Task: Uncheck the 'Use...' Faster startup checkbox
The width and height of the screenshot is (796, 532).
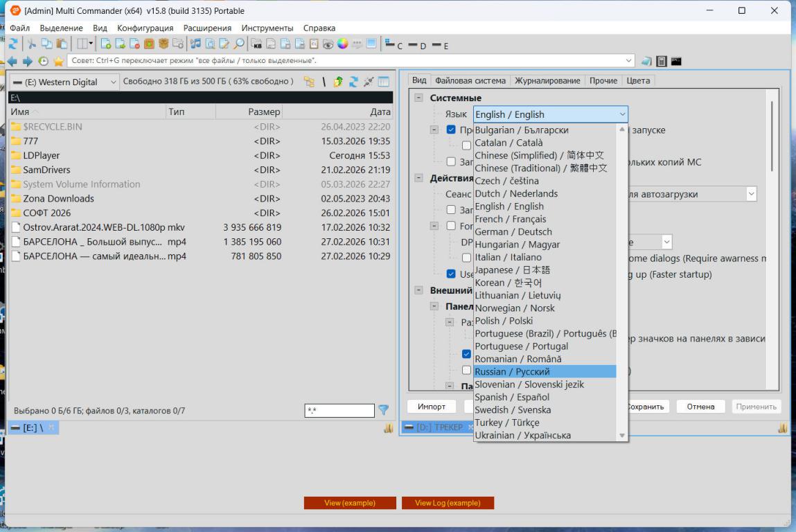Action: [452, 274]
